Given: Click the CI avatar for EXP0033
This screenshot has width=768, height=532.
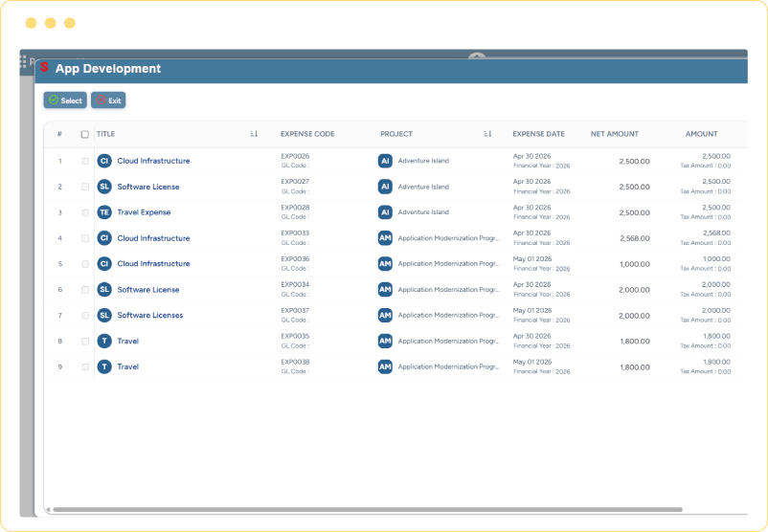Looking at the screenshot, I should pos(104,238).
